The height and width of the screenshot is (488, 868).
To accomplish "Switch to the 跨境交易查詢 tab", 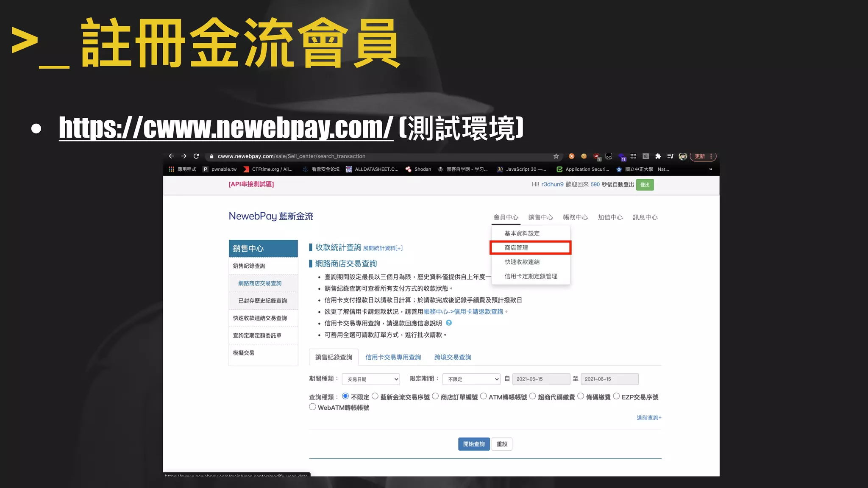I will coord(453,357).
